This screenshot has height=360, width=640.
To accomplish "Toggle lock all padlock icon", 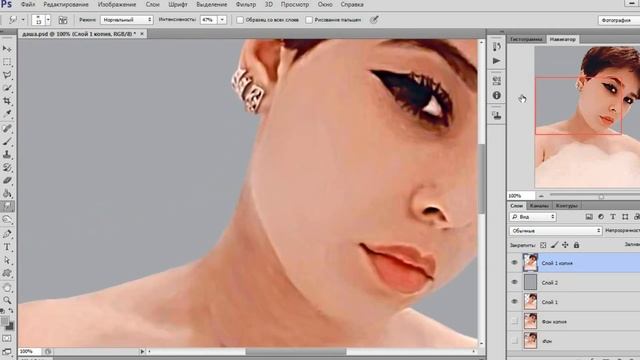I will [576, 245].
